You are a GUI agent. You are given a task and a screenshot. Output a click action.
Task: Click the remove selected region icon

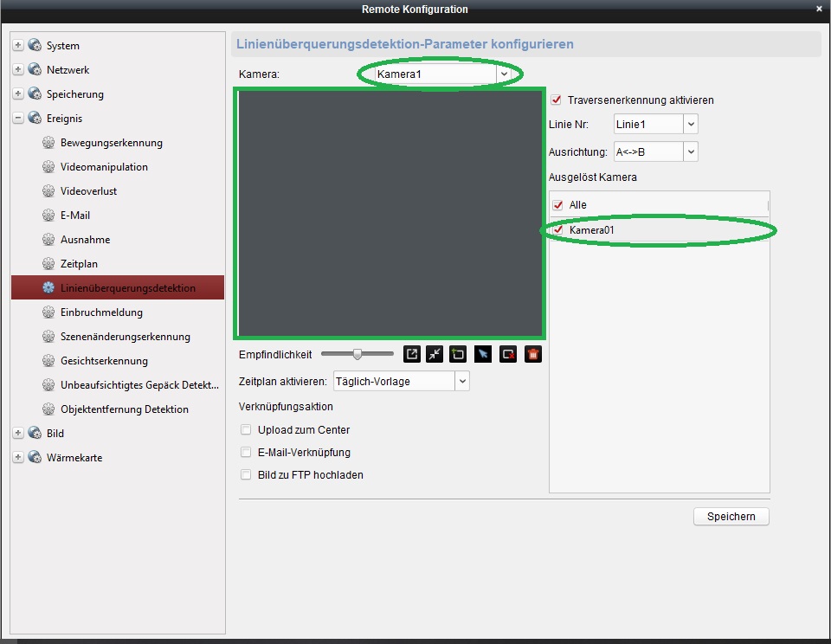coord(508,354)
